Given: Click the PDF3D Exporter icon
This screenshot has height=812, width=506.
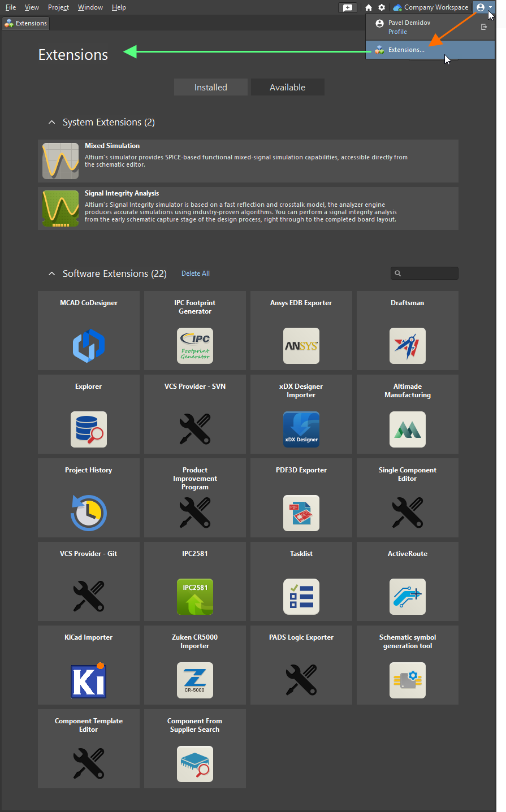Looking at the screenshot, I should (301, 513).
